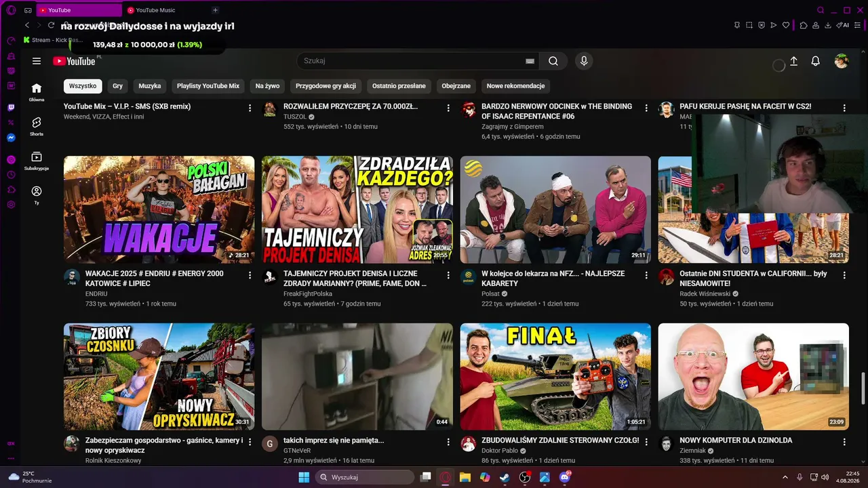Filter by the Gry chip
The height and width of the screenshot is (488, 868).
click(118, 86)
